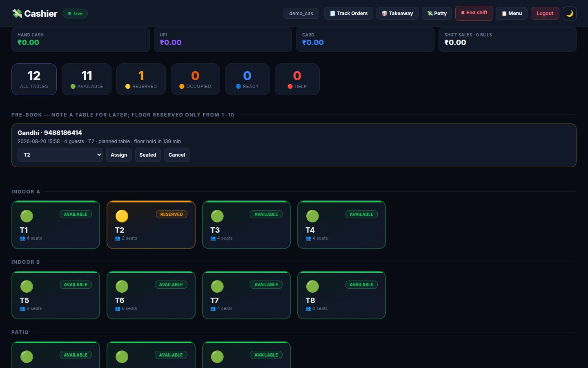This screenshot has width=588, height=368.
Task: Click the RESERVED badge on T2
Action: pyautogui.click(x=171, y=214)
